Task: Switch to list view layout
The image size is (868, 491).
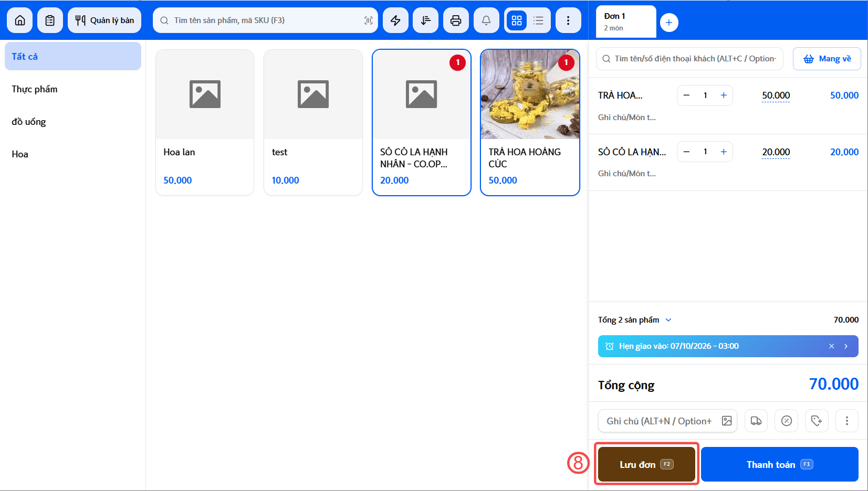Action: (x=538, y=20)
